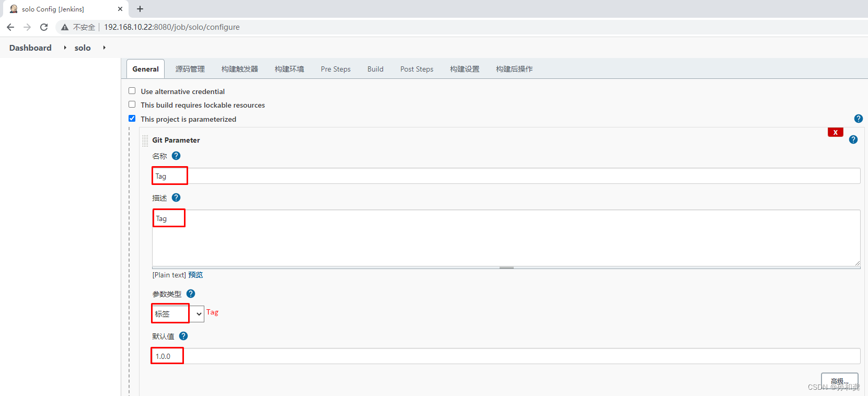Switch to the Pre Steps tab

(335, 69)
